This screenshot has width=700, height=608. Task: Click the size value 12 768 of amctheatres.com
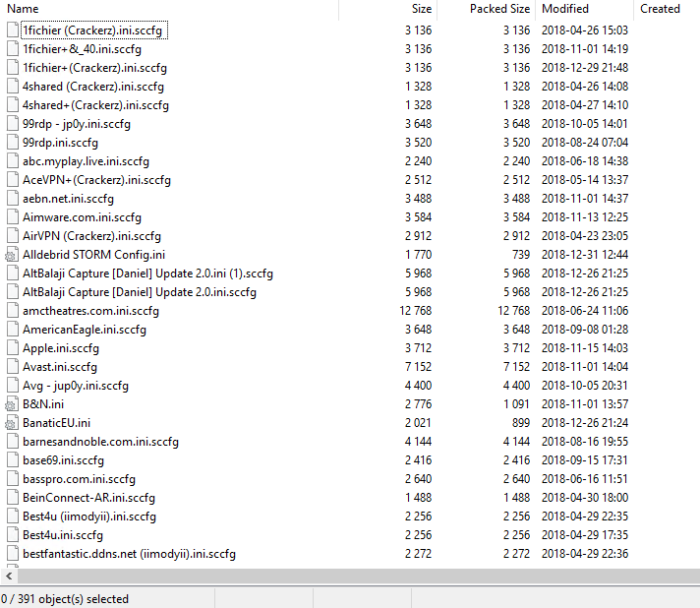[x=416, y=311]
